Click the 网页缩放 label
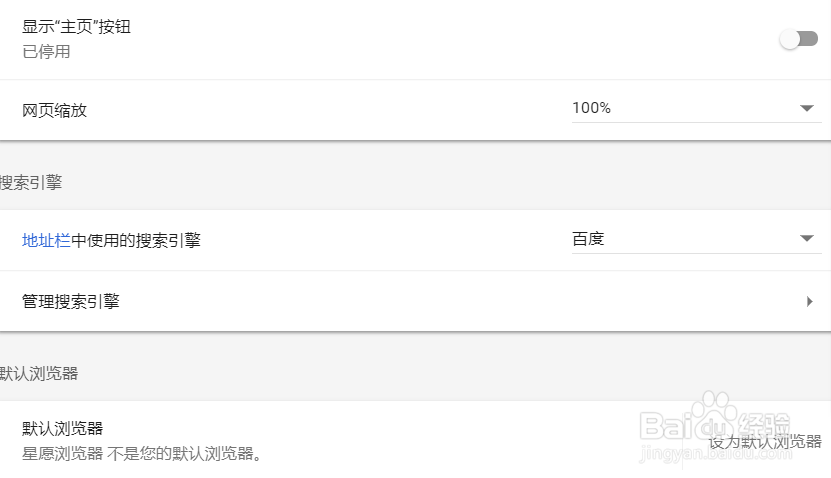Viewport: 831px width, 478px height. pyautogui.click(x=55, y=110)
